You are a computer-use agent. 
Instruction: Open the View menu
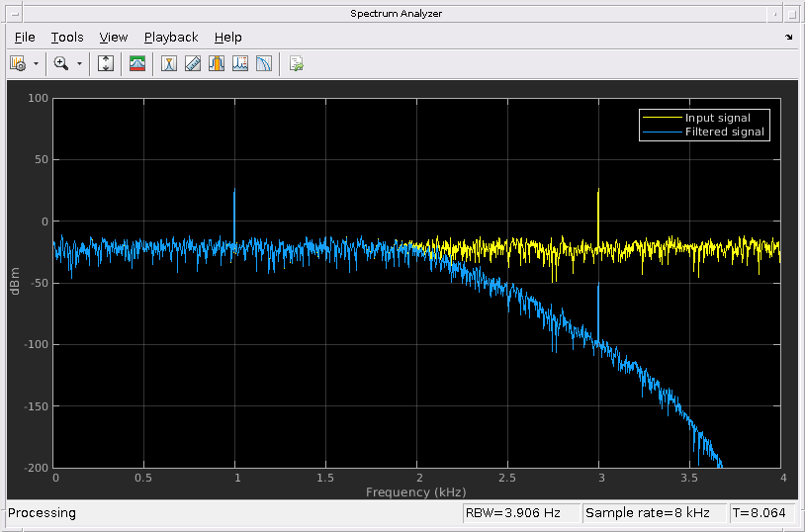tap(114, 38)
